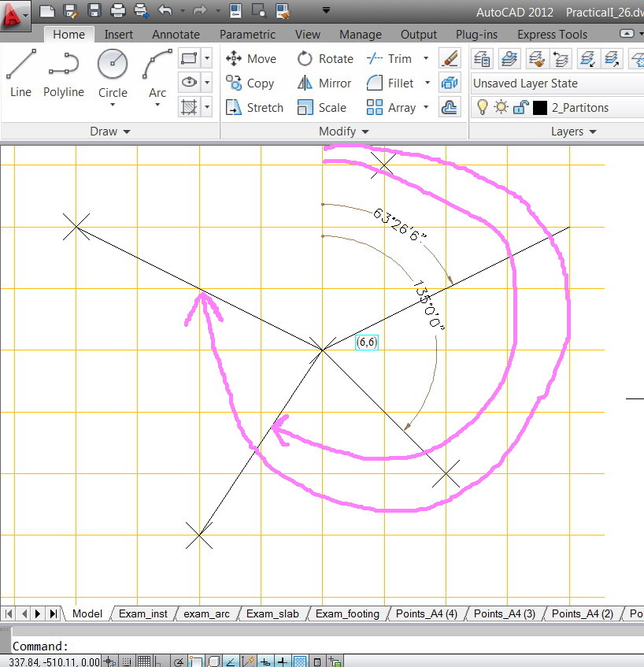
Task: Open the Customize Quick Access Toolbar dropdown
Action: coord(326,10)
